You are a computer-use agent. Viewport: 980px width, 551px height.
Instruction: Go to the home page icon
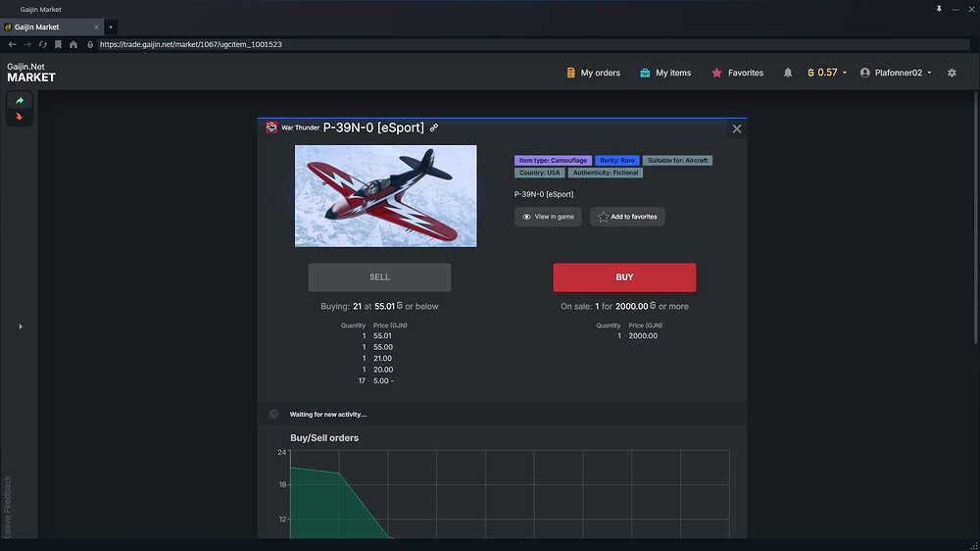point(73,44)
